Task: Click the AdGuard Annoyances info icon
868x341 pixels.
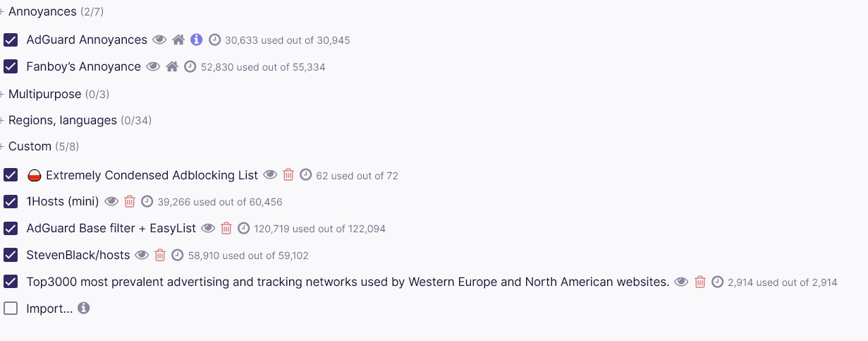Action: pyautogui.click(x=197, y=40)
